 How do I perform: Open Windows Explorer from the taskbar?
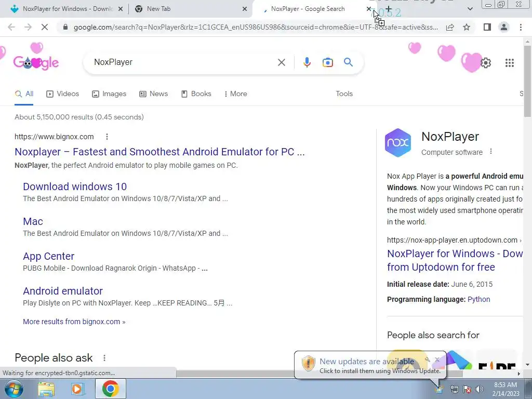[46, 389]
